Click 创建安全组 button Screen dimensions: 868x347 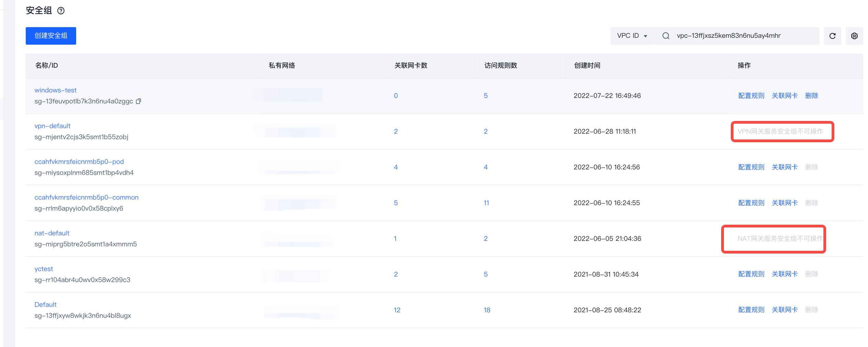51,36
